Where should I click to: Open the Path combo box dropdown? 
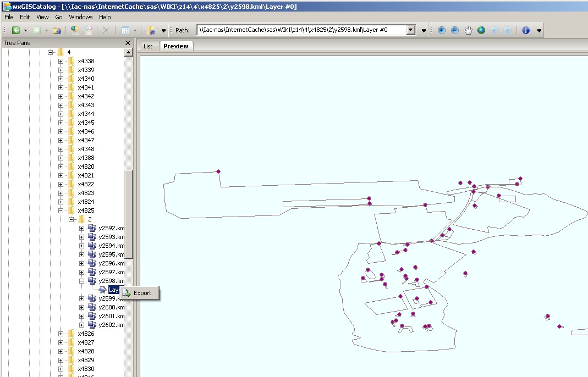[410, 30]
